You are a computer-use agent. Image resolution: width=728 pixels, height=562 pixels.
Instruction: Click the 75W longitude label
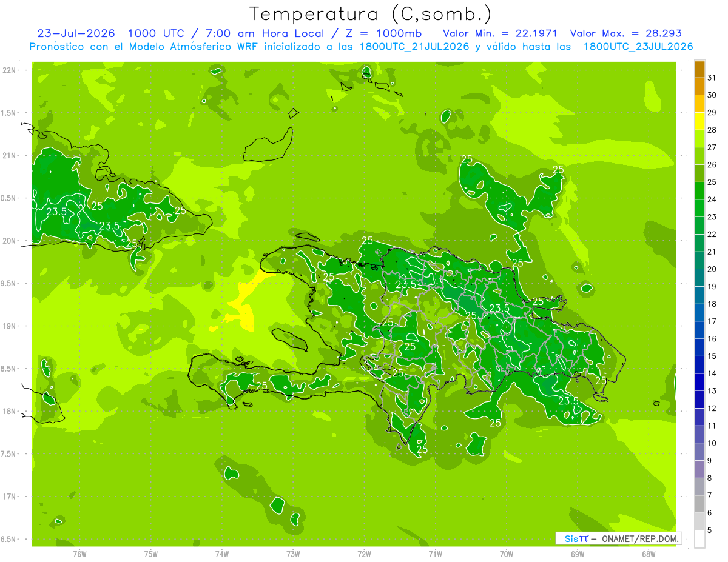coord(151,554)
